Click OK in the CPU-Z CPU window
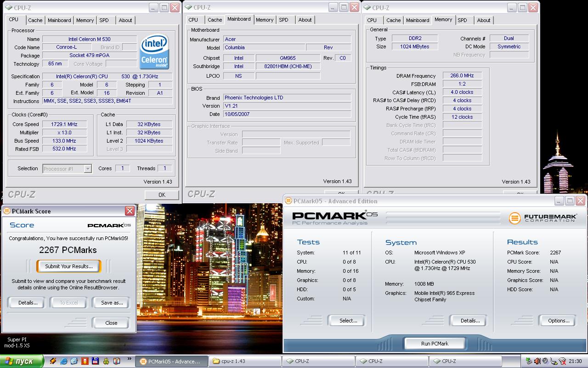This screenshot has height=368, width=588. (162, 195)
